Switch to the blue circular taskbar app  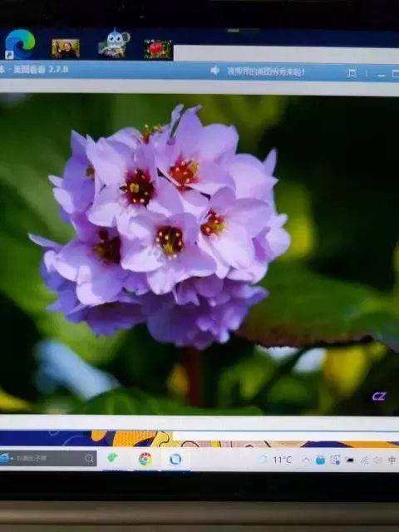pos(175,459)
